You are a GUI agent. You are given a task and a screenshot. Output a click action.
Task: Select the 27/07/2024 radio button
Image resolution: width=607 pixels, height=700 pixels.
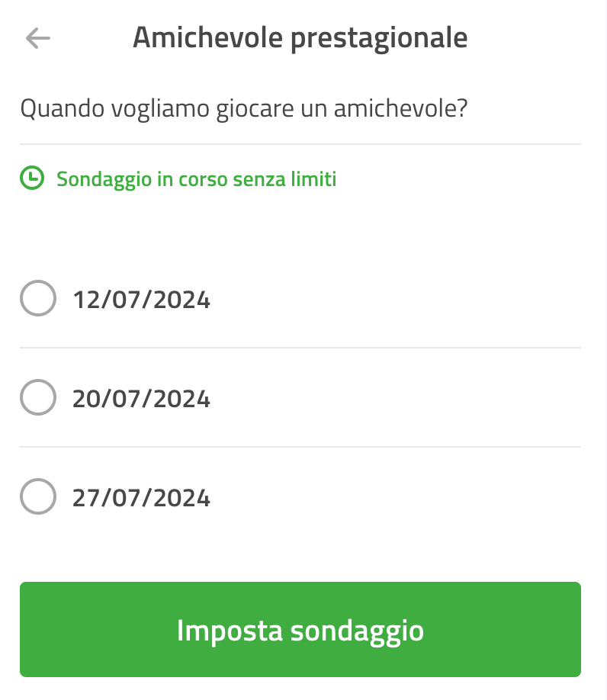coord(38,496)
